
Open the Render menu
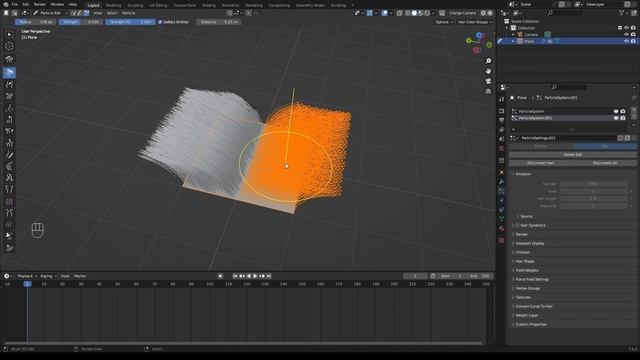point(40,4)
